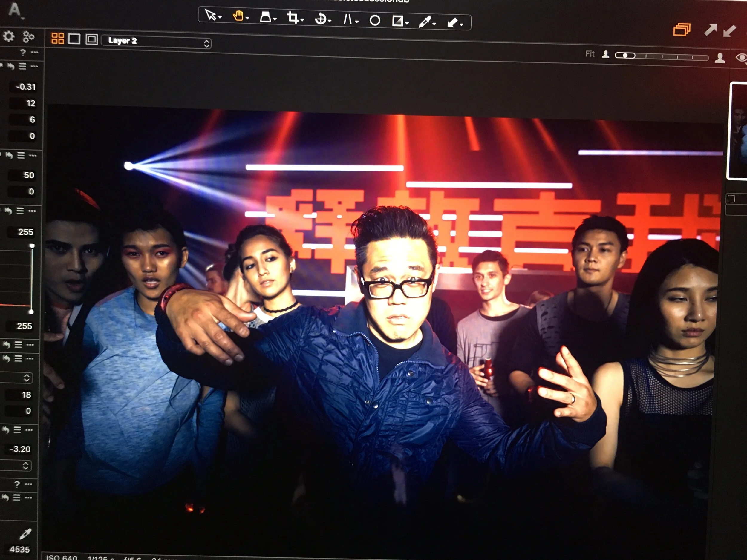
Task: Select the Pointer cursor tool
Action: tap(211, 15)
